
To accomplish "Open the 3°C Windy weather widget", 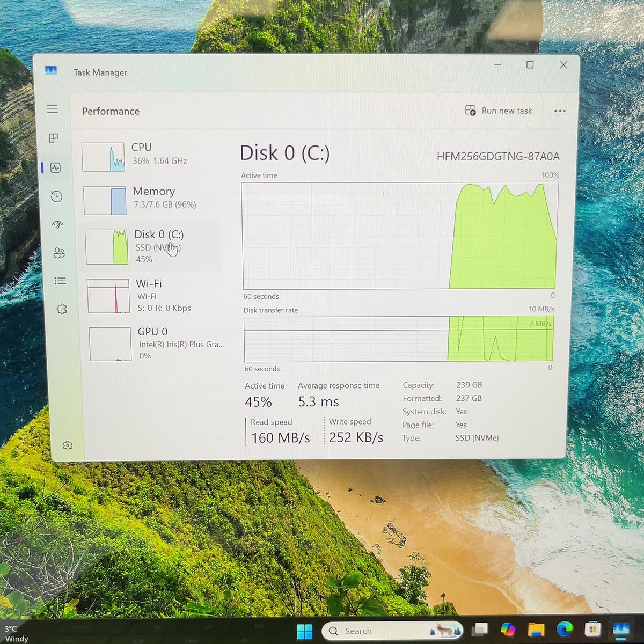I will tap(16, 633).
